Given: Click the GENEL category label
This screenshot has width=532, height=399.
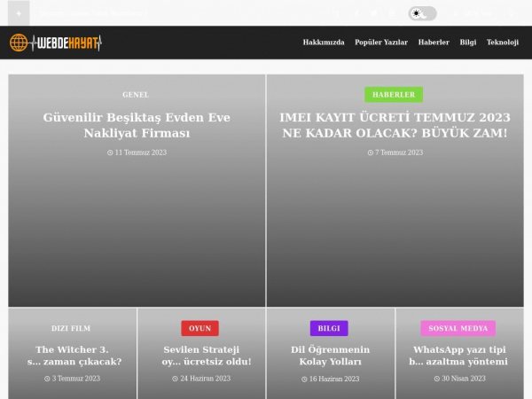Looking at the screenshot, I should coord(136,95).
